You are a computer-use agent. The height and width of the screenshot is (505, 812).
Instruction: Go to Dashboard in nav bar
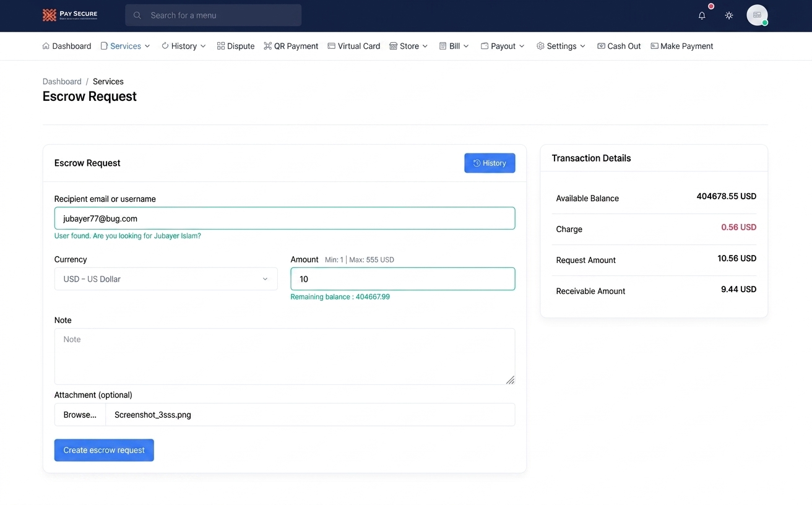66,46
